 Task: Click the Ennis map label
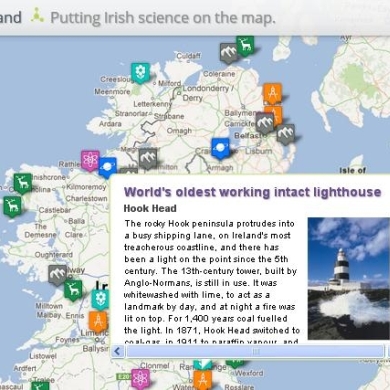click(75, 315)
